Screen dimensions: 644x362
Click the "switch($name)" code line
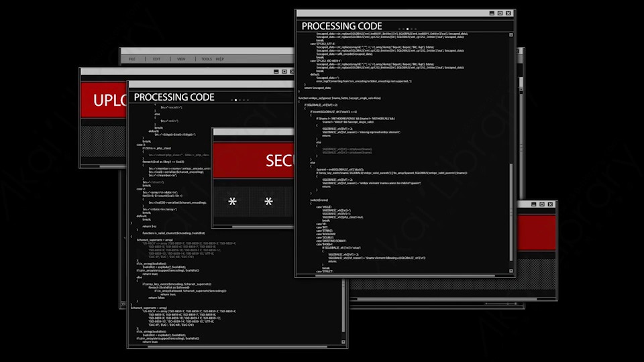(x=319, y=200)
